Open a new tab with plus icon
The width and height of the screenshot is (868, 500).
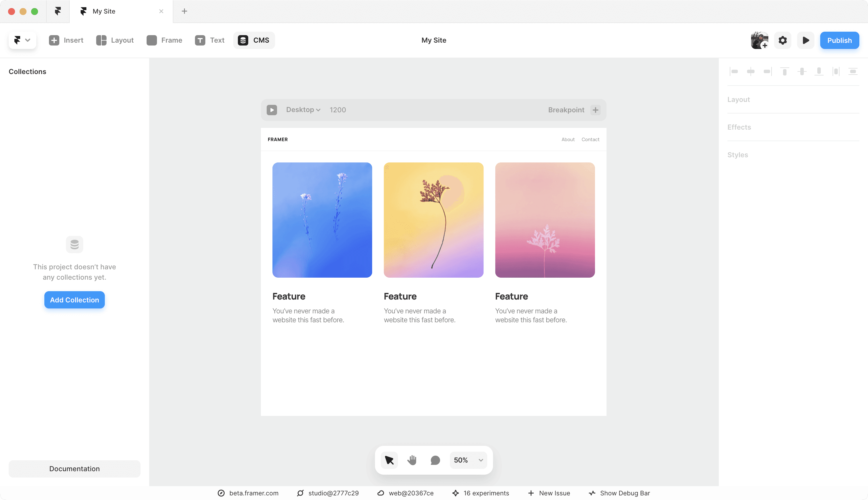184,11
